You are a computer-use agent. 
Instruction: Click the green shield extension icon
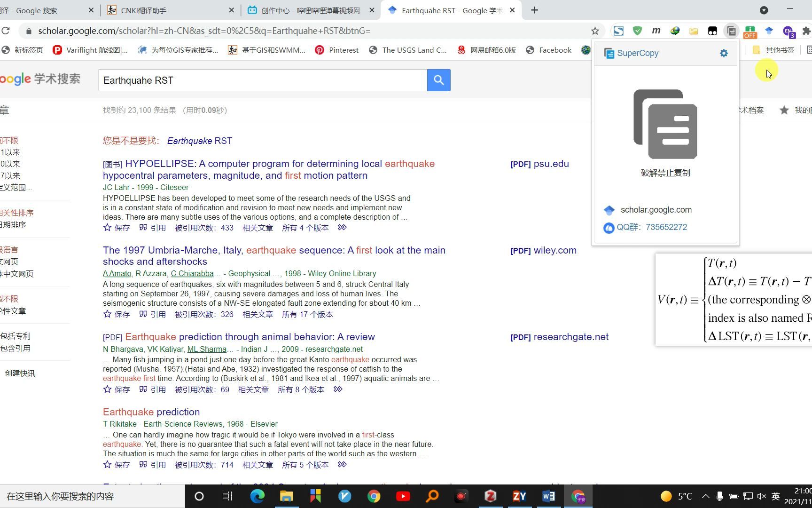(x=637, y=31)
